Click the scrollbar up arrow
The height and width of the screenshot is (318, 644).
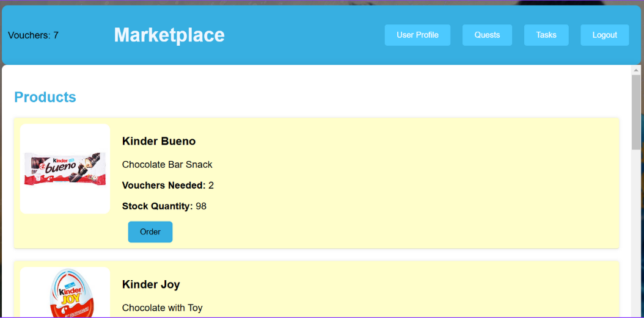[x=636, y=70]
